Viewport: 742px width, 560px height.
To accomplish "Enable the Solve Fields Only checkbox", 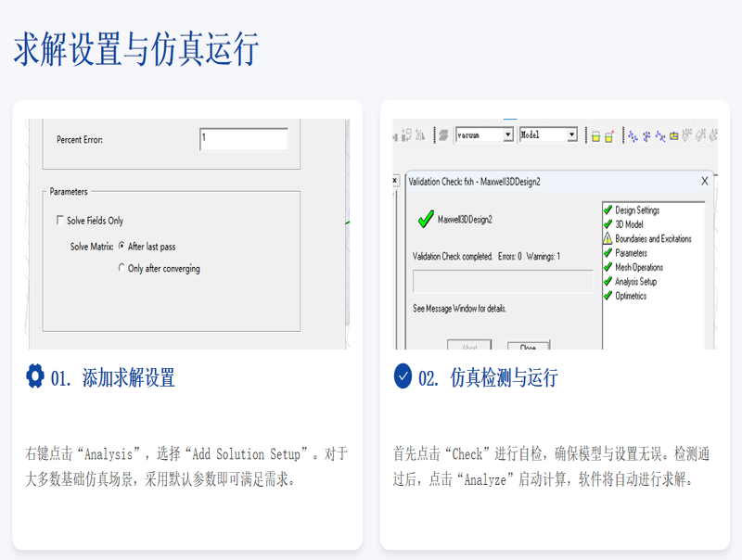I will tap(60, 221).
